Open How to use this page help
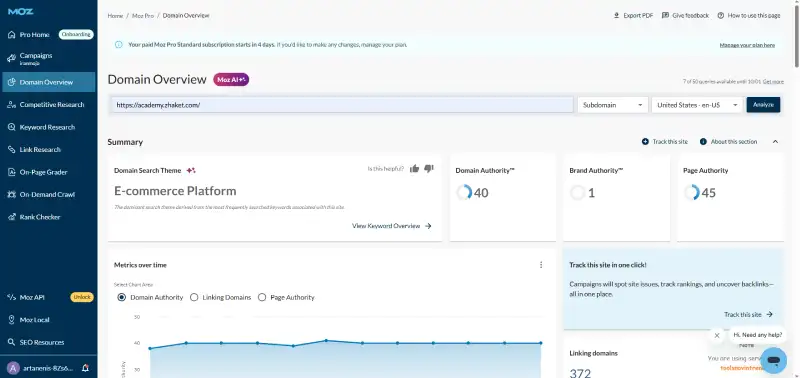This screenshot has height=378, width=800. click(x=748, y=16)
